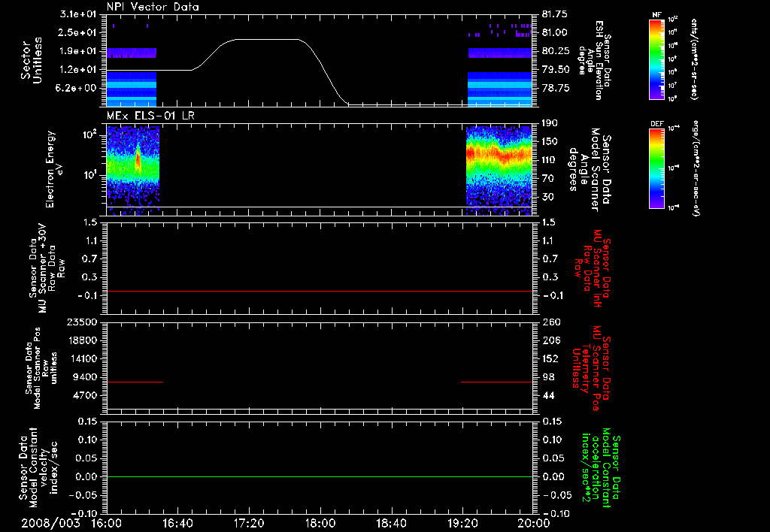Click the left red scanner position segment
Viewport: 770px width, 532px height.
pos(135,382)
